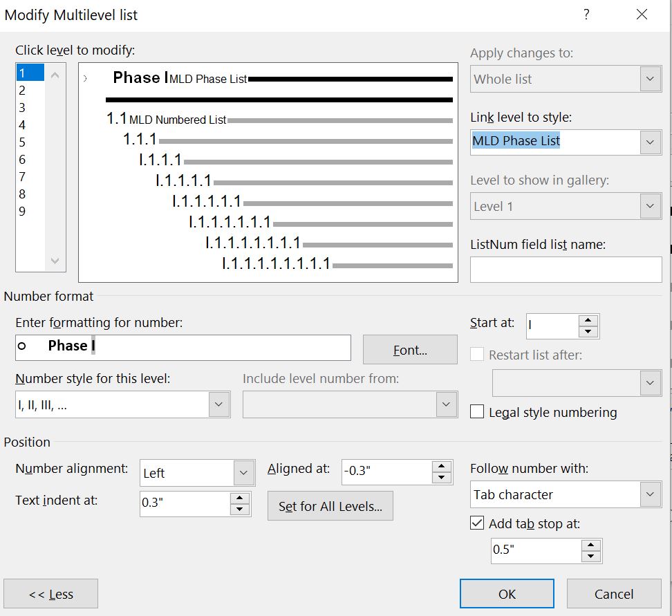The height and width of the screenshot is (616, 672).
Task: Select level 2 in the level list
Action: [x=30, y=91]
